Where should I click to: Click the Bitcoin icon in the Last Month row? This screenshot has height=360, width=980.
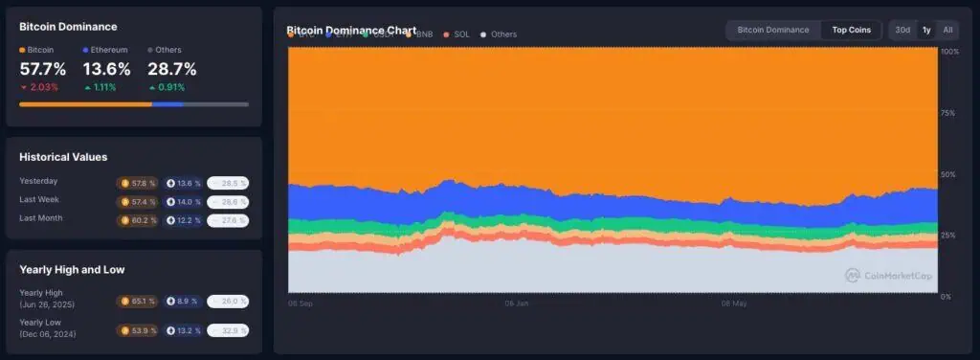(125, 220)
